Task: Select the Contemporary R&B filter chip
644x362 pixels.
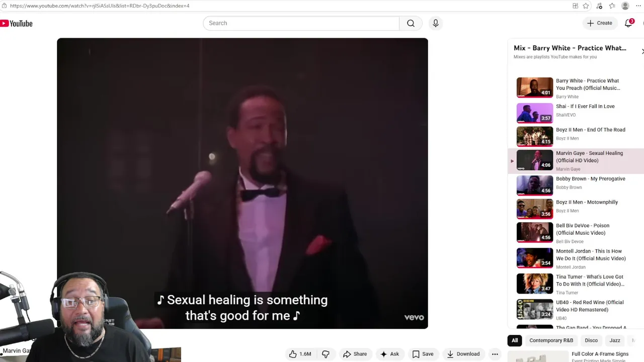Action: [551, 340]
